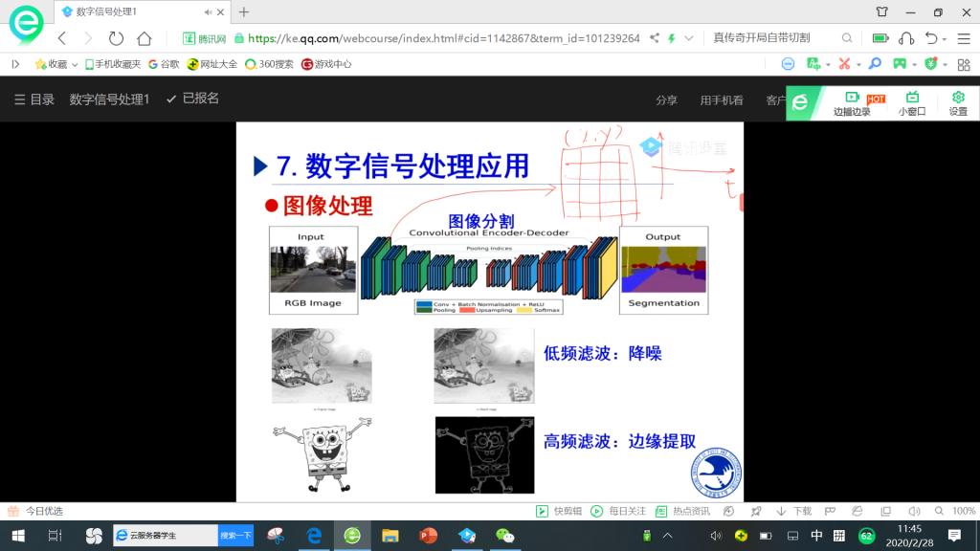Open the game controller extension dropdown arrow

pyautogui.click(x=914, y=64)
